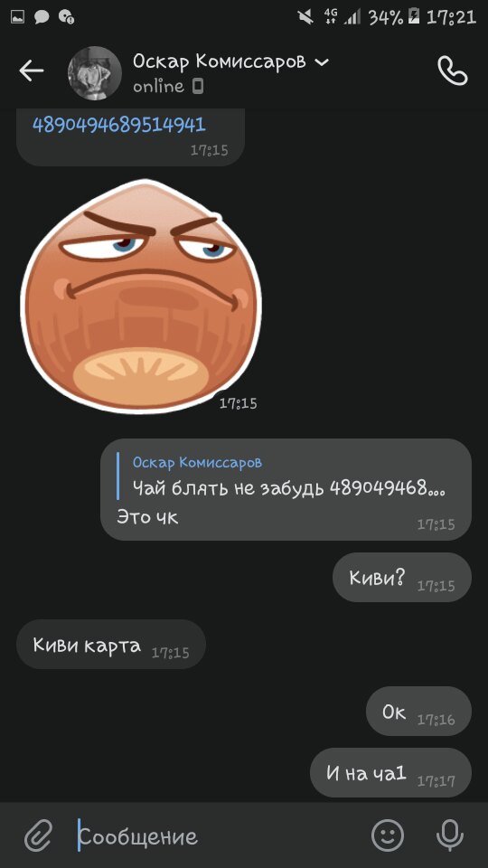The width and height of the screenshot is (488, 868).
Task: Open Оскар Комиссаров profile avatar
Action: click(95, 73)
